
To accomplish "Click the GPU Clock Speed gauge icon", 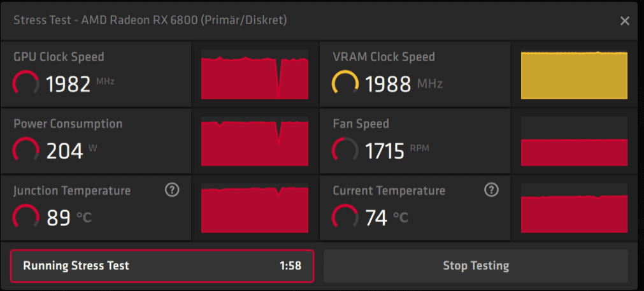I will [26, 83].
